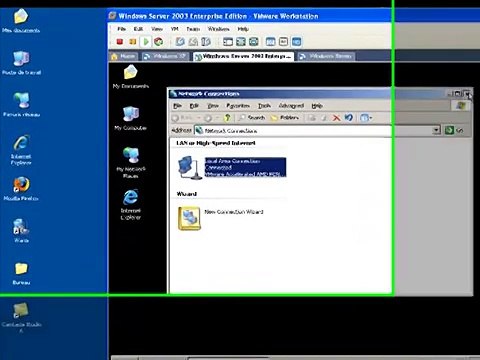Open the VMware Help menu

[243, 29]
